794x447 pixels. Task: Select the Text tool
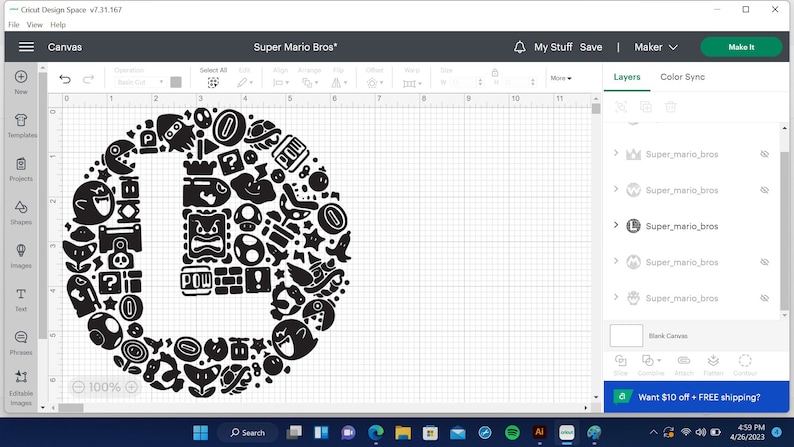click(21, 294)
